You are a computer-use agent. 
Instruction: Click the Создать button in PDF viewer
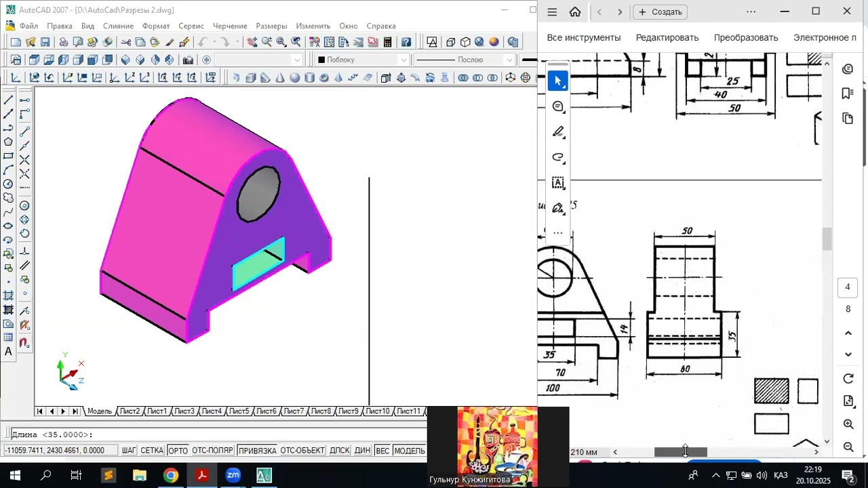[x=660, y=12]
